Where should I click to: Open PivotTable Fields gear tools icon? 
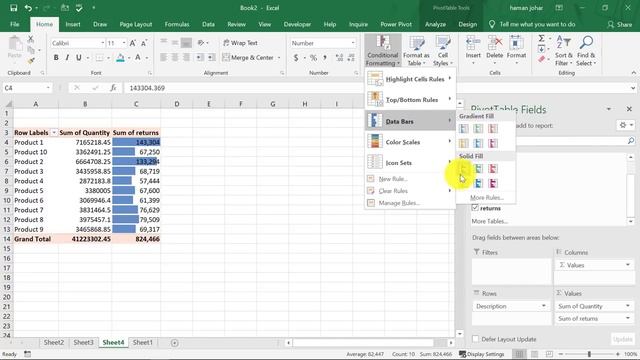(623, 125)
